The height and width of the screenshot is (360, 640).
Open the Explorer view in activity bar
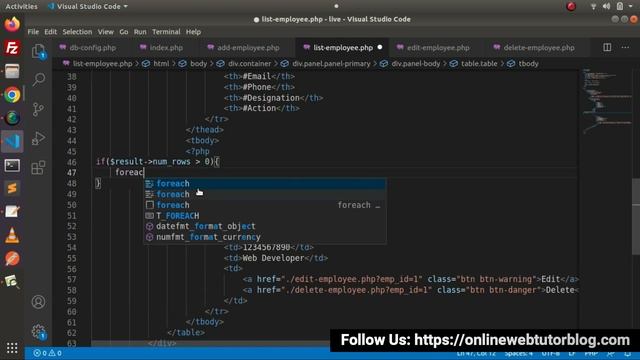[x=38, y=51]
